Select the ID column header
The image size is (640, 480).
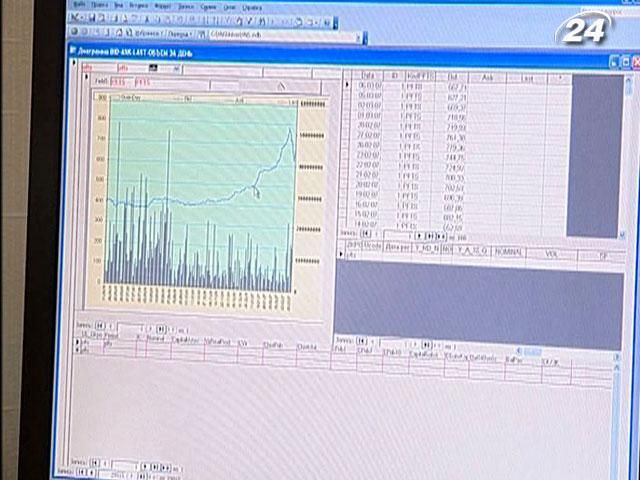click(394, 76)
